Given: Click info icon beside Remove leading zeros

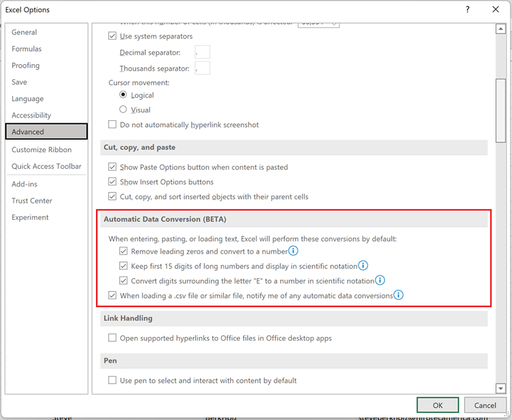Looking at the screenshot, I should (294, 251).
